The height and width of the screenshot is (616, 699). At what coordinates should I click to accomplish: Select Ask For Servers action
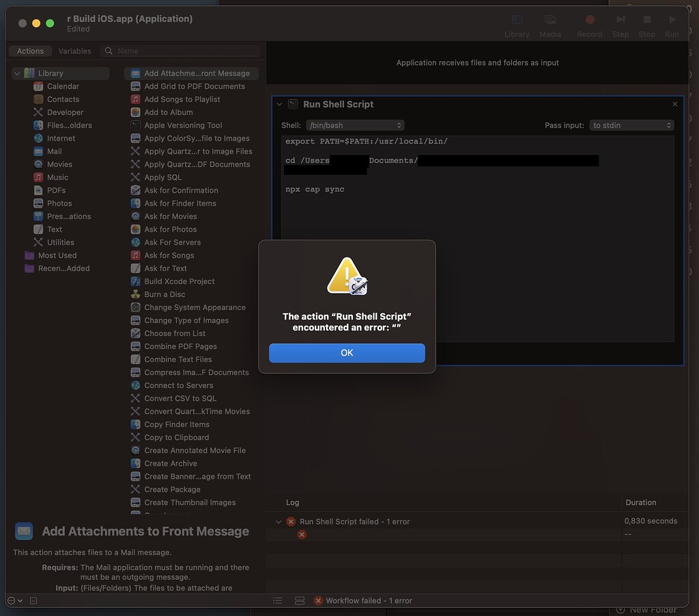coord(173,242)
